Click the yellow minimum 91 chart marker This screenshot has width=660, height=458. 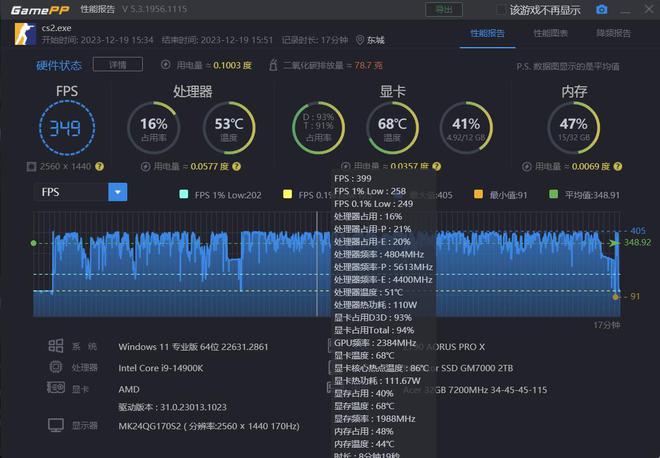pyautogui.click(x=615, y=297)
